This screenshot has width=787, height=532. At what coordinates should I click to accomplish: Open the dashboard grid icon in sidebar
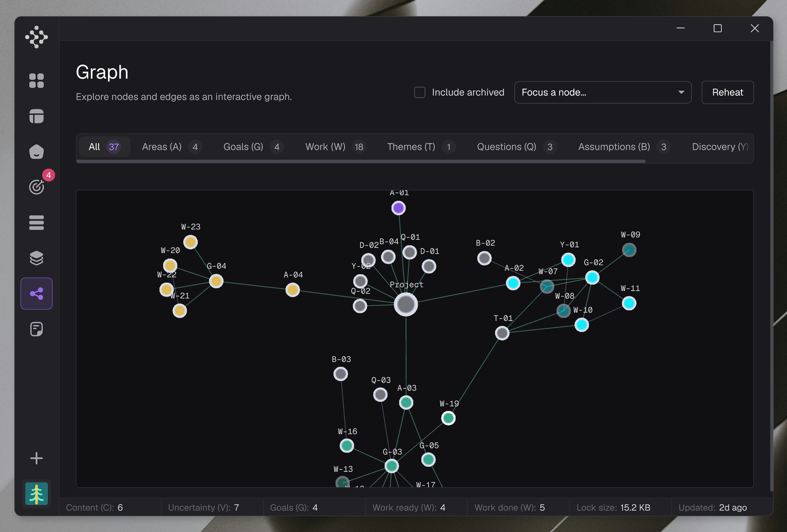[x=36, y=81]
